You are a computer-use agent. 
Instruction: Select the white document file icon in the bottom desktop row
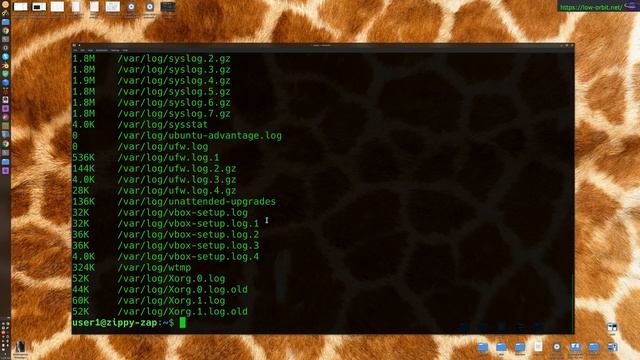pos(538,347)
